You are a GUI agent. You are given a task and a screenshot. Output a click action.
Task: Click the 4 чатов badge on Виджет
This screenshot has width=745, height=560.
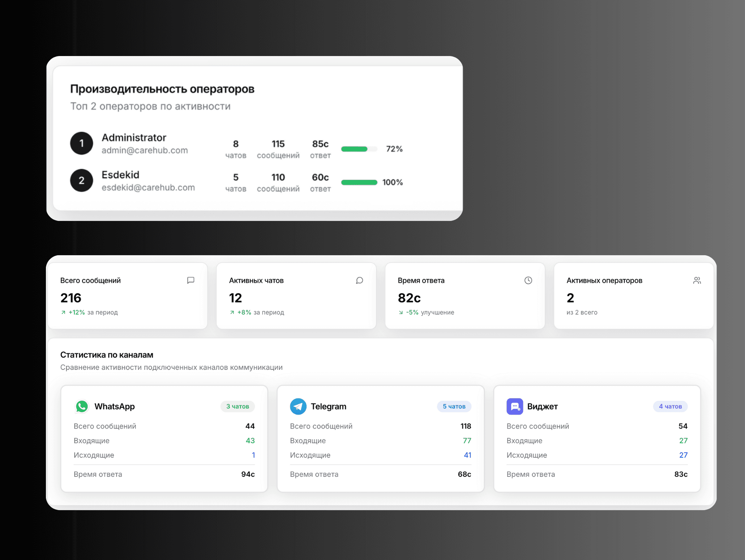tap(670, 406)
